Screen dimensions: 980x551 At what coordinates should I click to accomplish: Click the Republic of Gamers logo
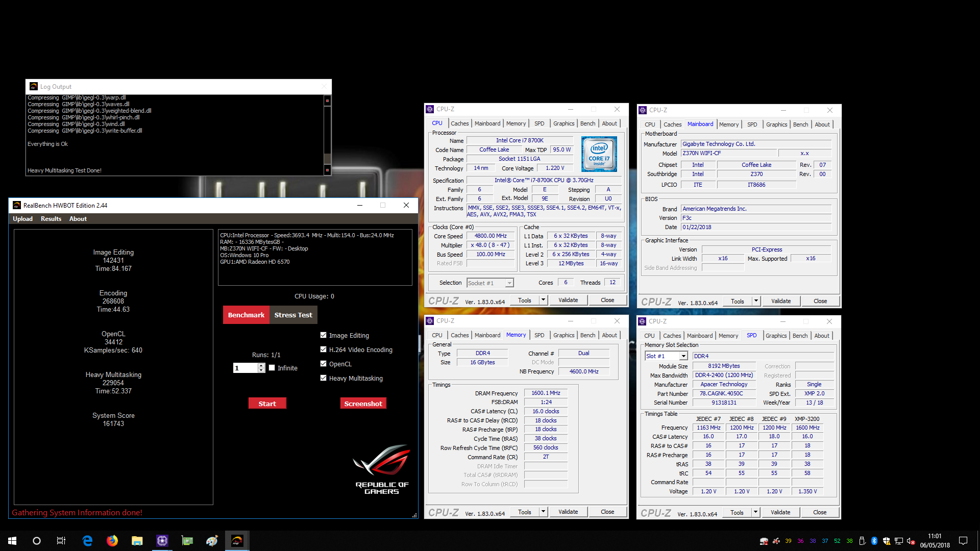382,469
